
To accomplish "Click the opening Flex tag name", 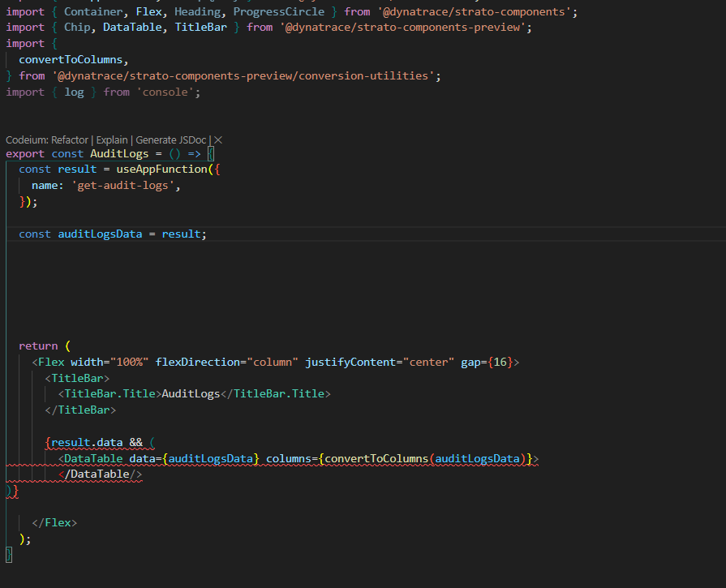I will [x=51, y=362].
